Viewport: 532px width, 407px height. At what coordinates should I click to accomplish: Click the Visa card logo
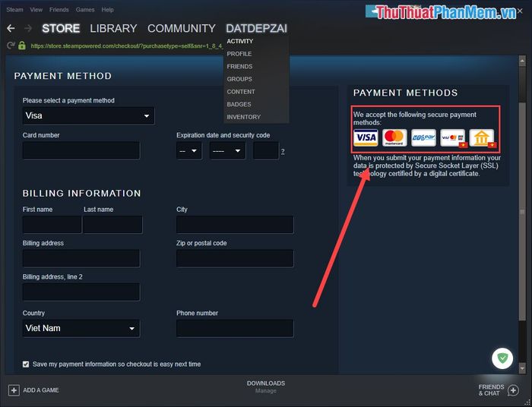tap(366, 137)
